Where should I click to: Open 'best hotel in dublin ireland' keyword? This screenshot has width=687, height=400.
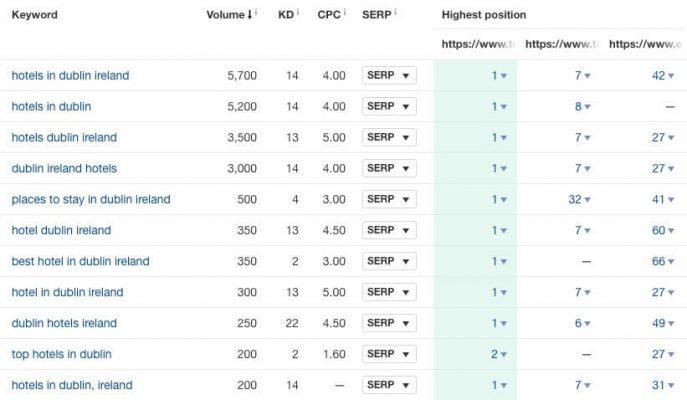tap(80, 262)
